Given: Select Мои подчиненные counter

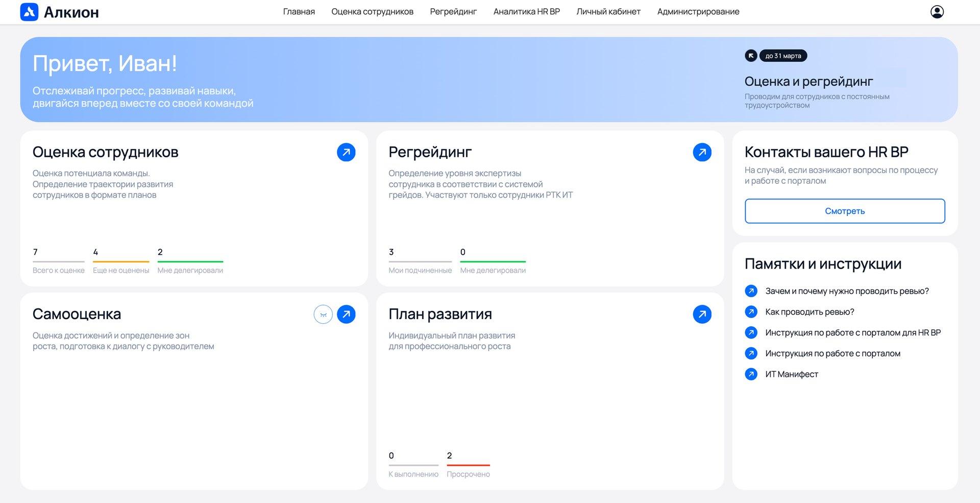Looking at the screenshot, I should pos(420,261).
